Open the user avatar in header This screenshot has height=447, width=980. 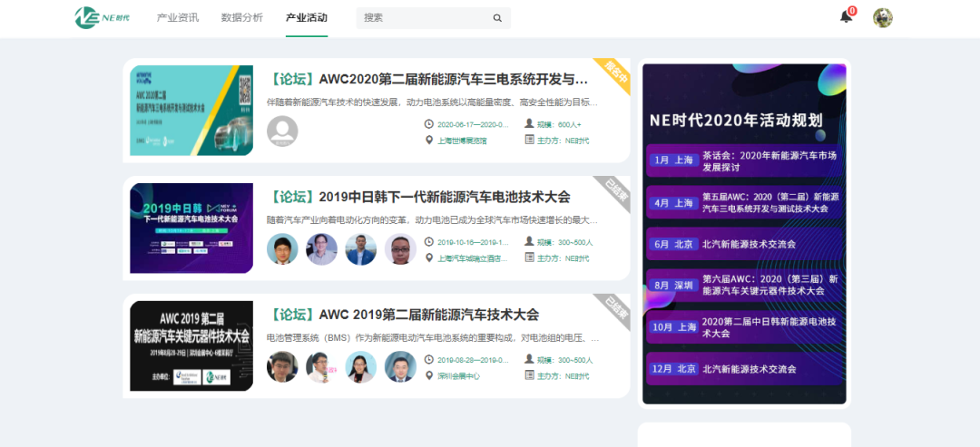click(x=883, y=17)
